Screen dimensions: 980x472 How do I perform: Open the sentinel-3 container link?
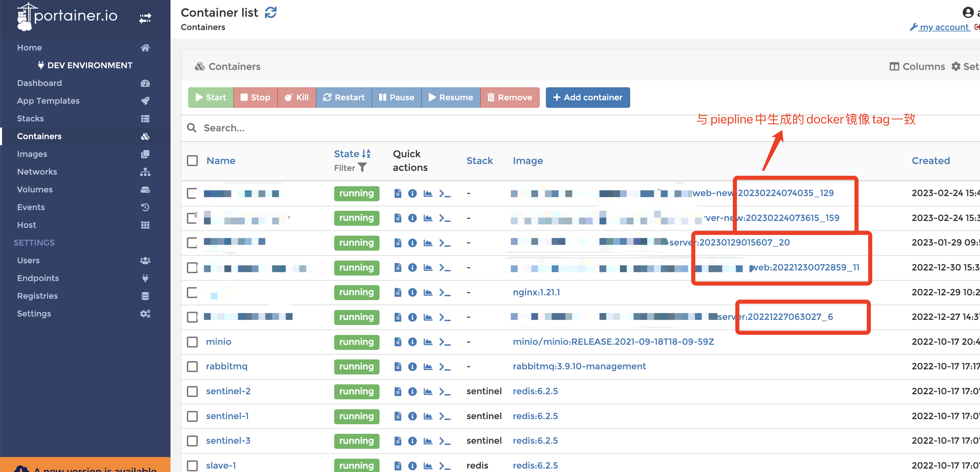228,441
